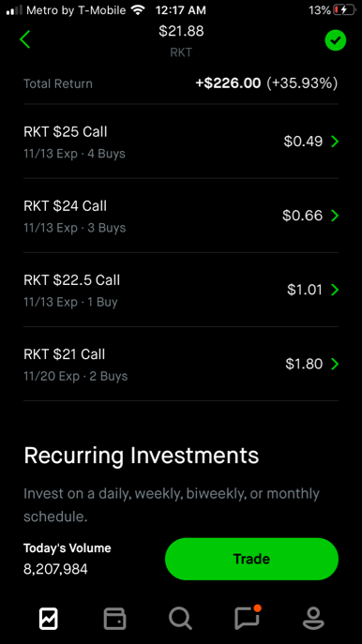
Task: Select the RKT $21 Call row
Action: coord(181,364)
